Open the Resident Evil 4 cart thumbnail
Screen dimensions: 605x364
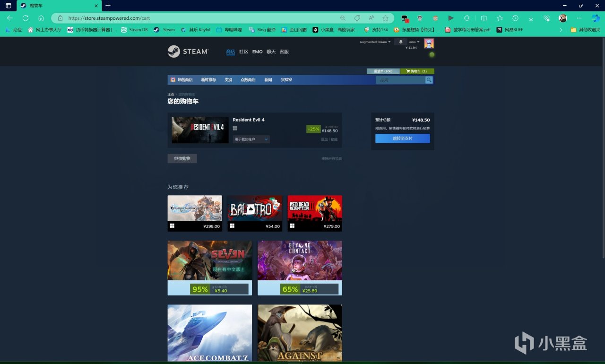coord(200,130)
